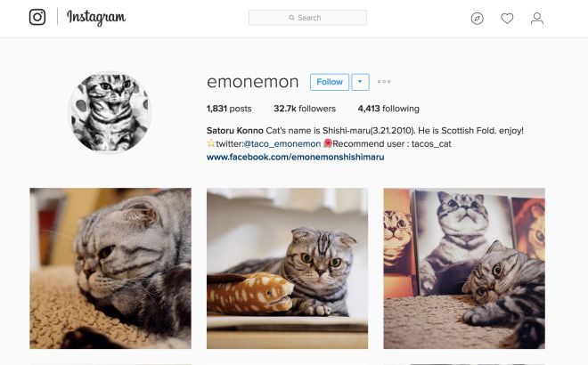Image resolution: width=588 pixels, height=365 pixels.
Task: Click the emonemon username heading
Action: 252,82
